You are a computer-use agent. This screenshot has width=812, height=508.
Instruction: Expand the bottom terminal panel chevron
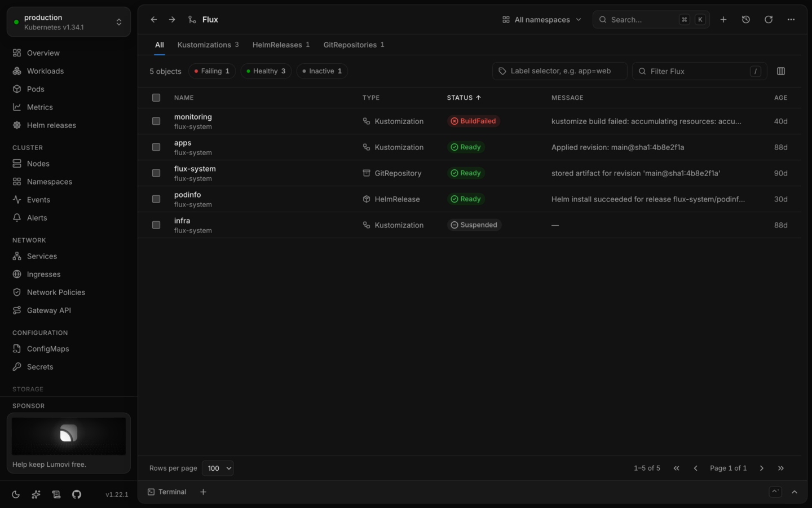click(x=795, y=492)
